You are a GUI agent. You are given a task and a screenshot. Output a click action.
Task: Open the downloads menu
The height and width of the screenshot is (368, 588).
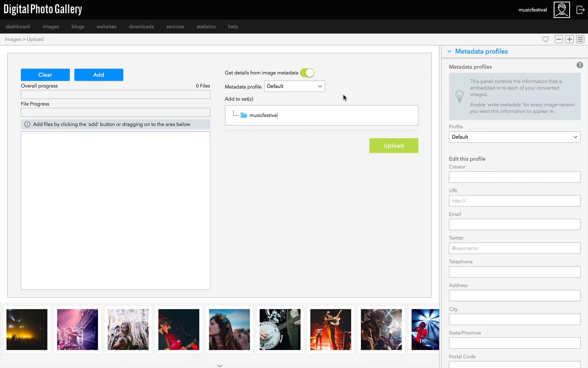[141, 27]
